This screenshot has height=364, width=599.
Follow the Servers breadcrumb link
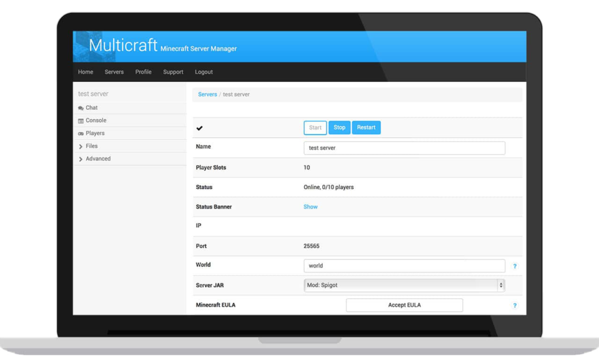pyautogui.click(x=208, y=94)
